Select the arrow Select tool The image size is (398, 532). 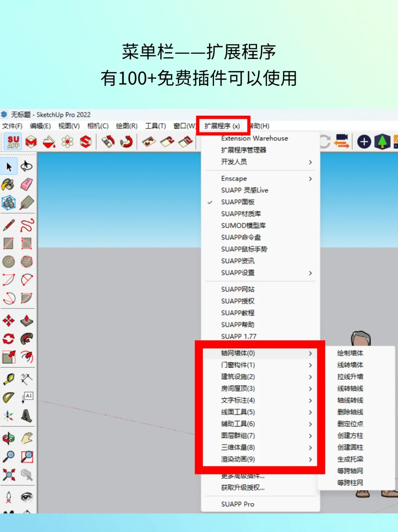coord(9,167)
